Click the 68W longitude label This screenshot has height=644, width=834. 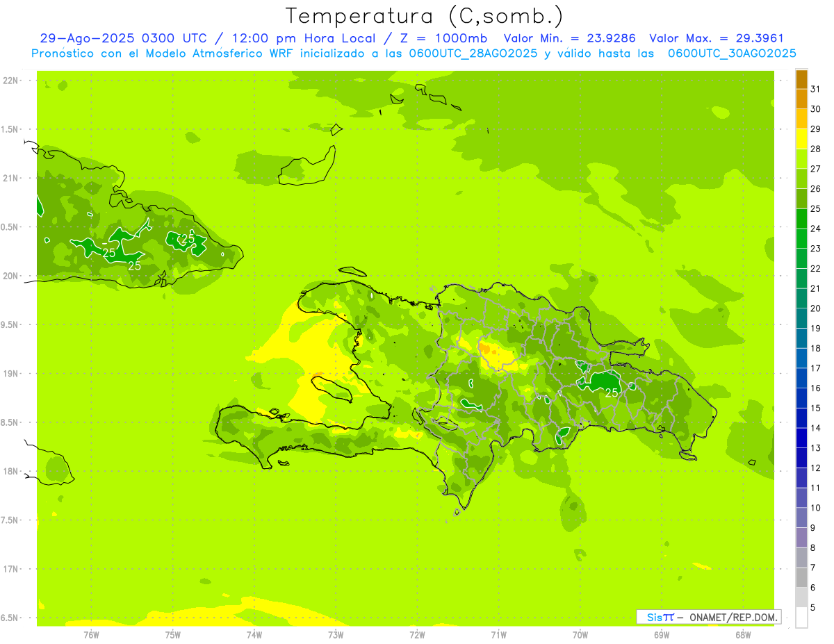[x=743, y=634]
